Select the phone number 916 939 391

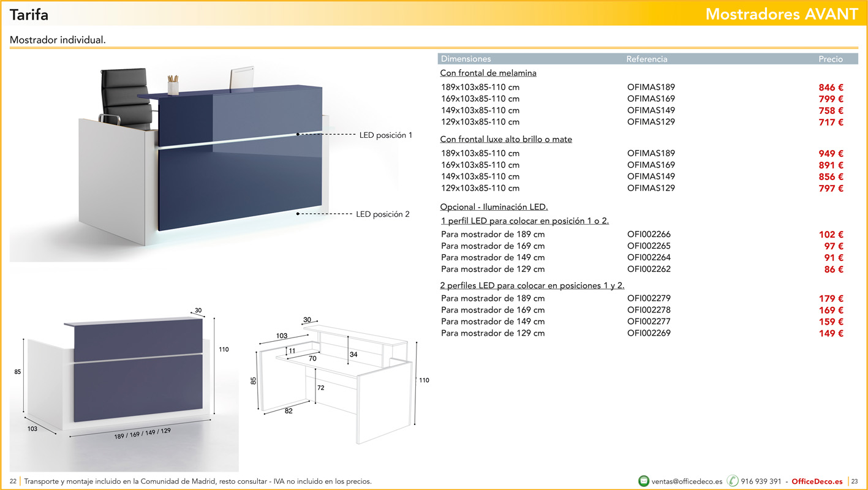point(761,481)
